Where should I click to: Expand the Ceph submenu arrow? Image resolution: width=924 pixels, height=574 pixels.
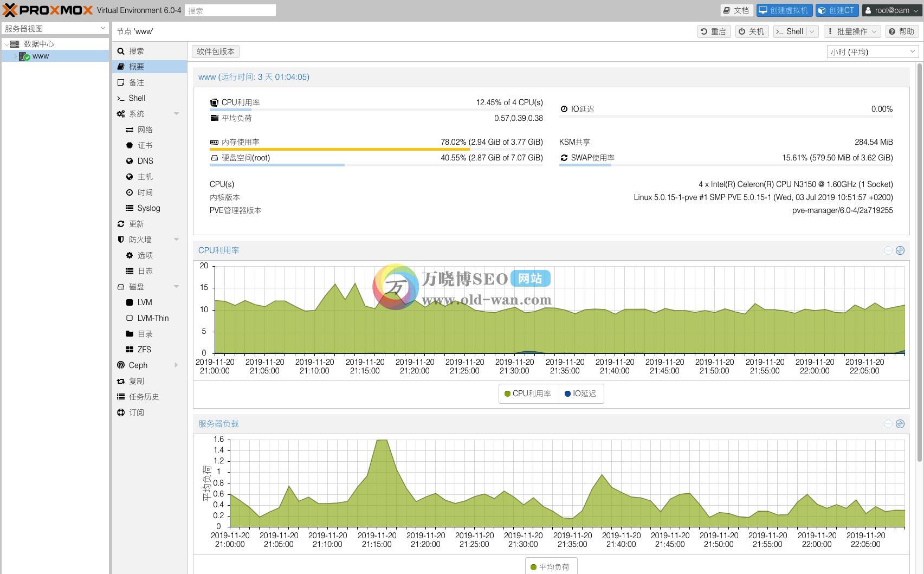pos(176,365)
